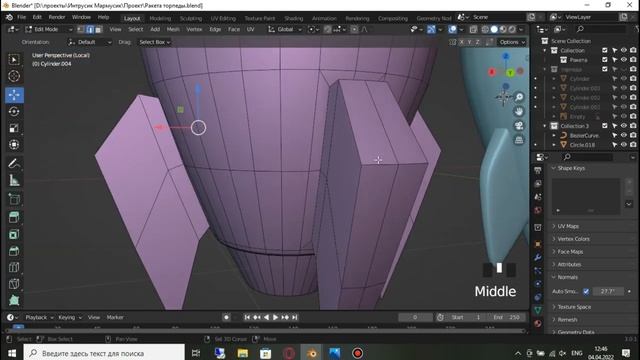This screenshot has height=360, width=640.
Task: Activate the Scale tool
Action: (14, 128)
